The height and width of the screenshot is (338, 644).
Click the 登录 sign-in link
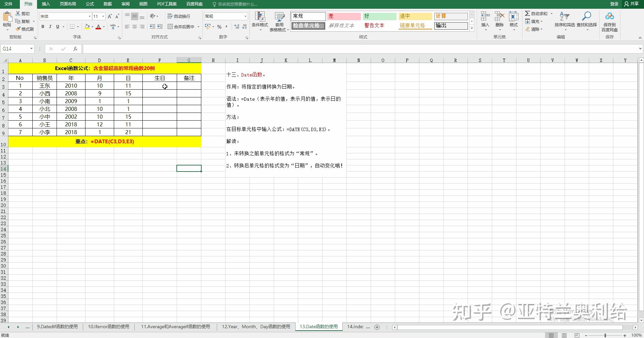coord(614,4)
